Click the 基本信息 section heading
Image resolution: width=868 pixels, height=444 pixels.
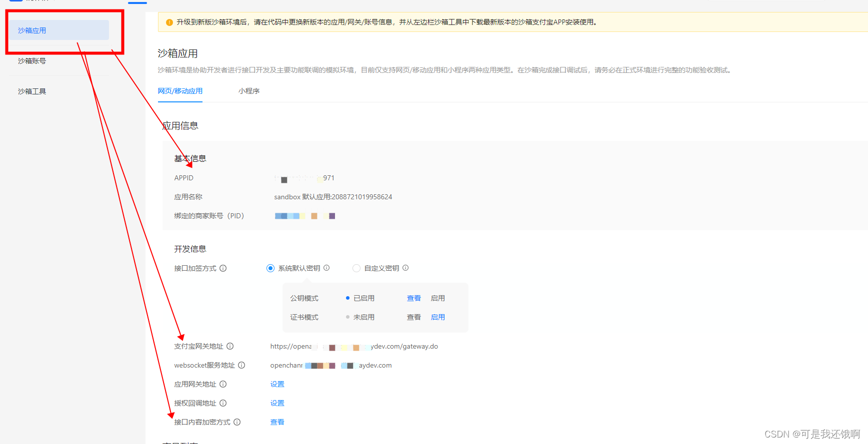[x=190, y=158]
